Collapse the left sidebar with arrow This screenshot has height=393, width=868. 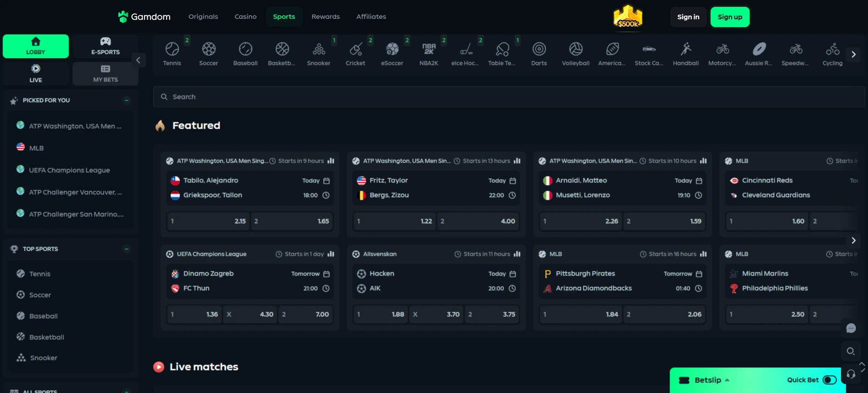click(138, 60)
